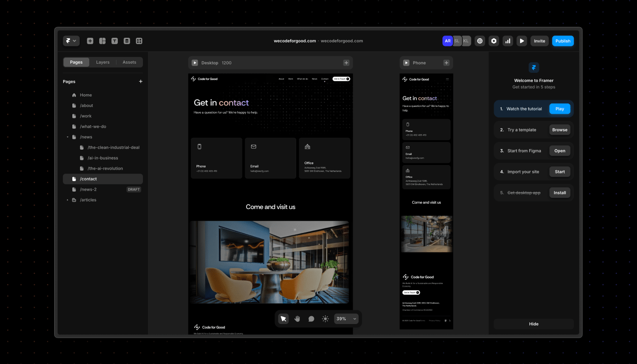Hide the Welcome to Framer panel
The width and height of the screenshot is (637, 364).
[534, 324]
